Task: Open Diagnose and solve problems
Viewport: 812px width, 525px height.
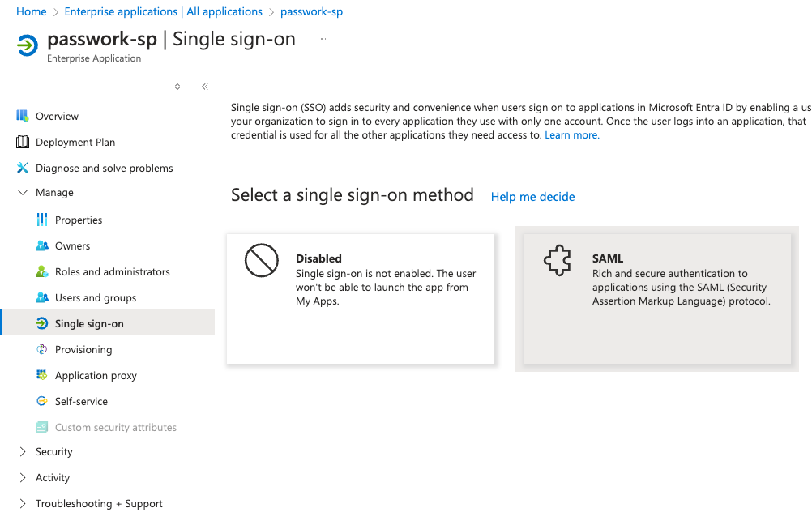Action: point(104,168)
